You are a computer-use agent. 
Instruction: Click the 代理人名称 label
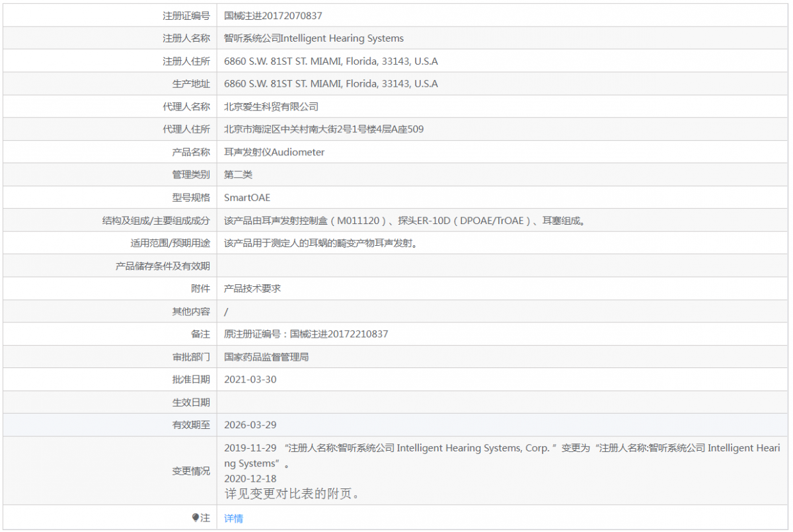click(186, 106)
